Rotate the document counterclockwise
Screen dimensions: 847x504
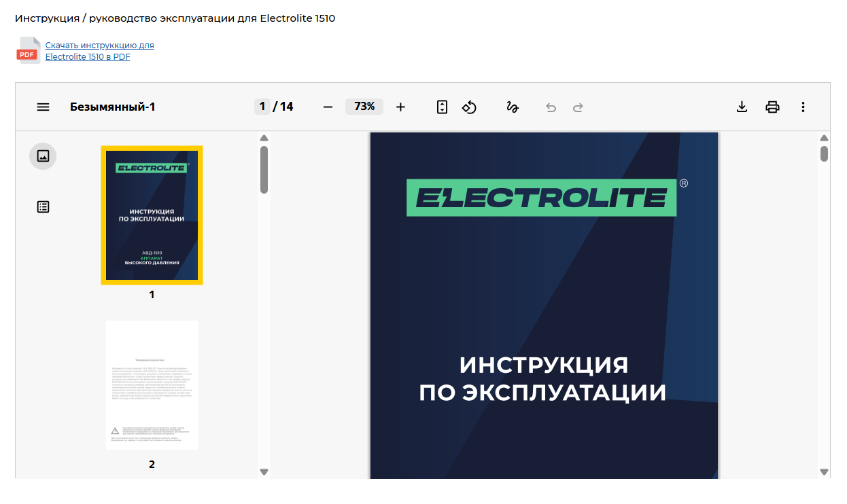pyautogui.click(x=470, y=107)
